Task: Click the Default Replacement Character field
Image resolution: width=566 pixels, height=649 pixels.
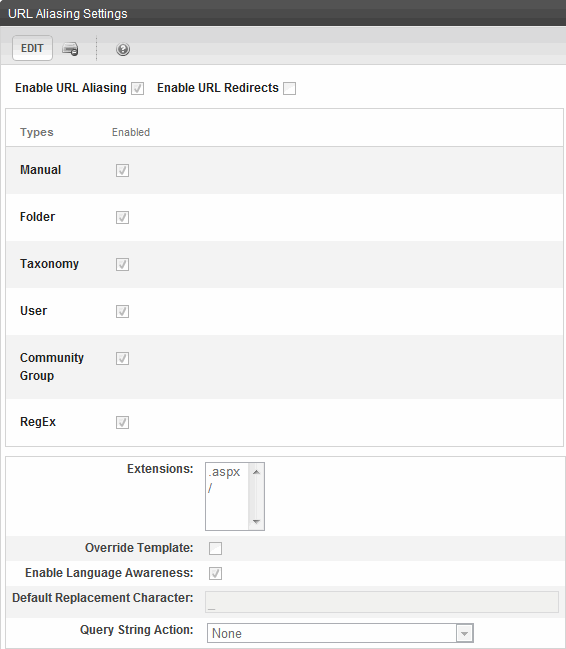Action: [382, 602]
